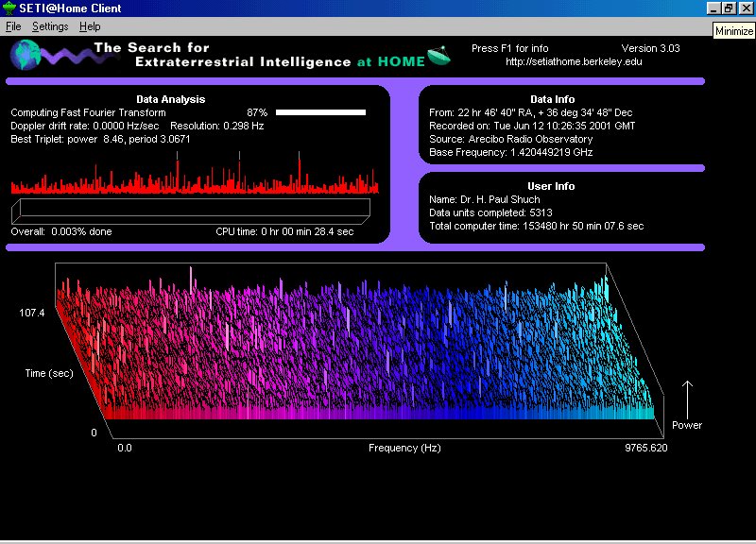Click 'Best Triplet: power 8.46' line
This screenshot has width=756, height=544.
[100, 139]
